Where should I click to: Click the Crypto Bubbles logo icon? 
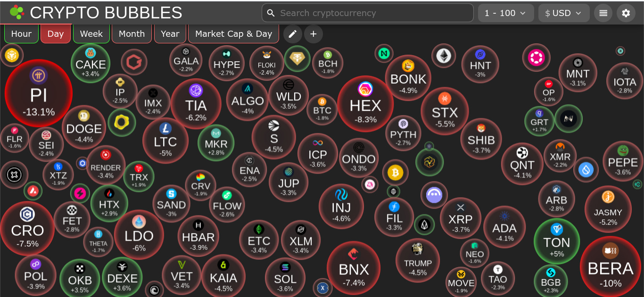pyautogui.click(x=17, y=12)
